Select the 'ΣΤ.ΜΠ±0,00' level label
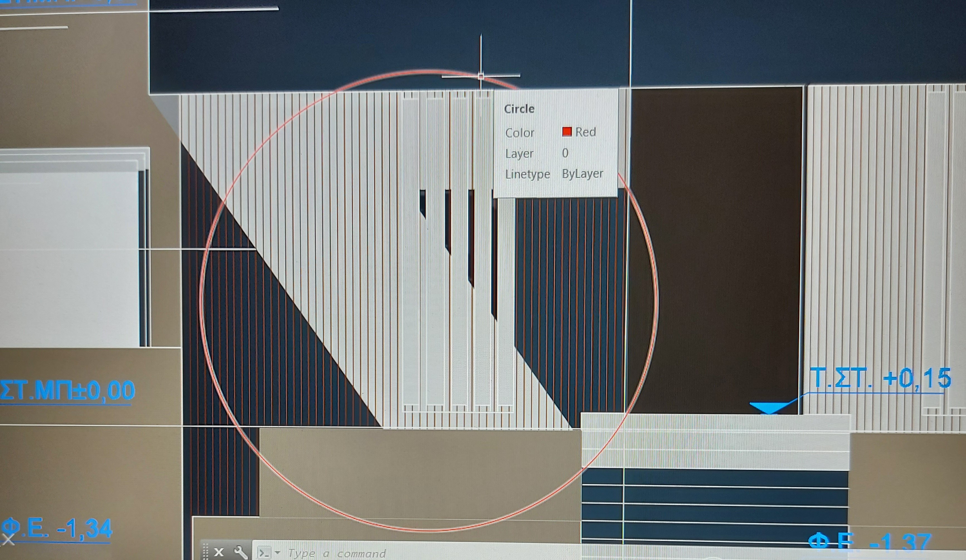Viewport: 966px width, 560px height. tap(67, 390)
